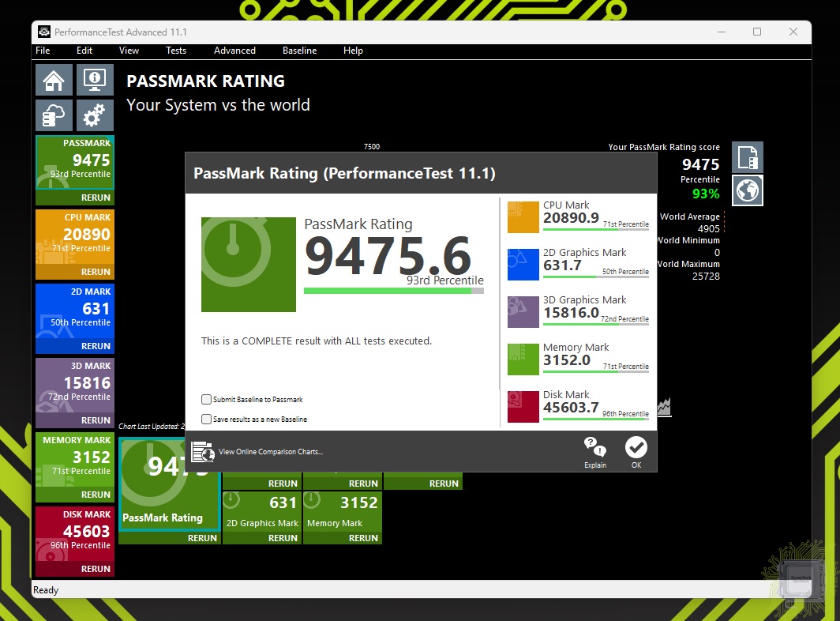Click the PerformanceTest app icon in title bar
The image size is (840, 621).
(x=44, y=32)
